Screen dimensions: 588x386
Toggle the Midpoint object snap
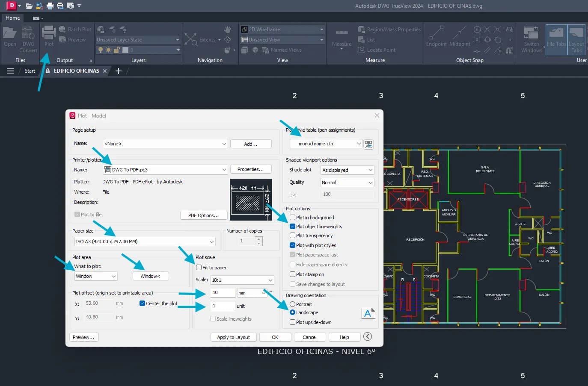[x=460, y=36]
